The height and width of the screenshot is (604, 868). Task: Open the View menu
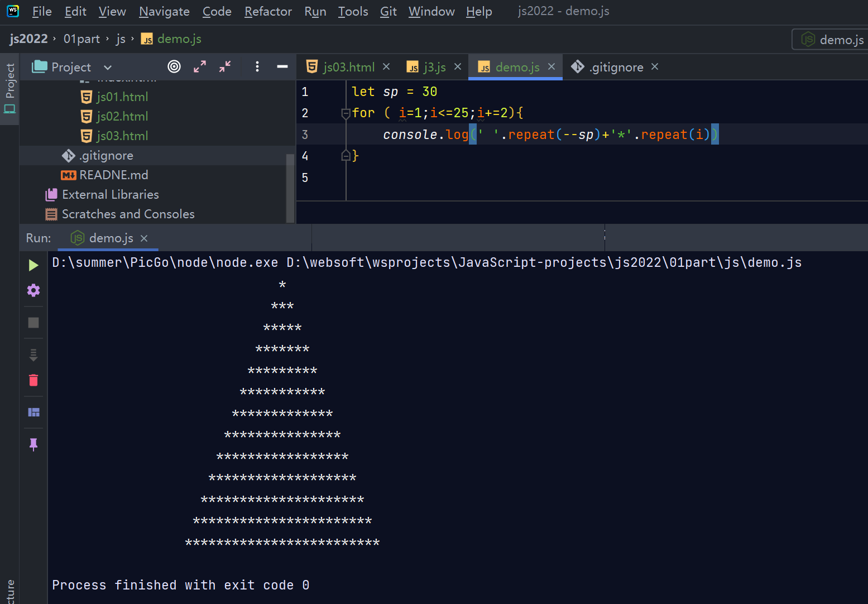[x=112, y=11]
